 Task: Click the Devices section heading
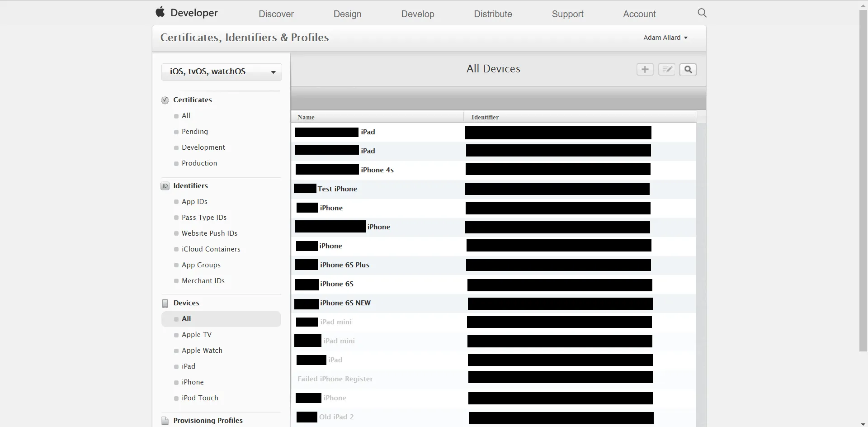pyautogui.click(x=186, y=303)
